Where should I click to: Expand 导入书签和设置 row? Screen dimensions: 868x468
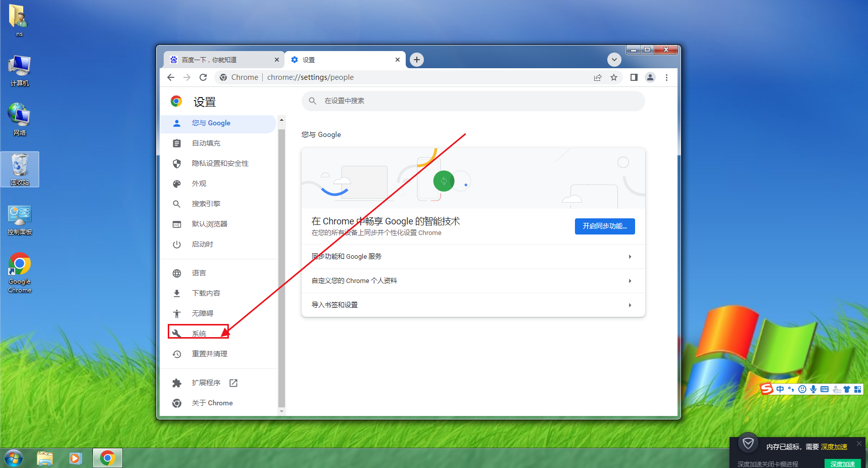(x=473, y=305)
